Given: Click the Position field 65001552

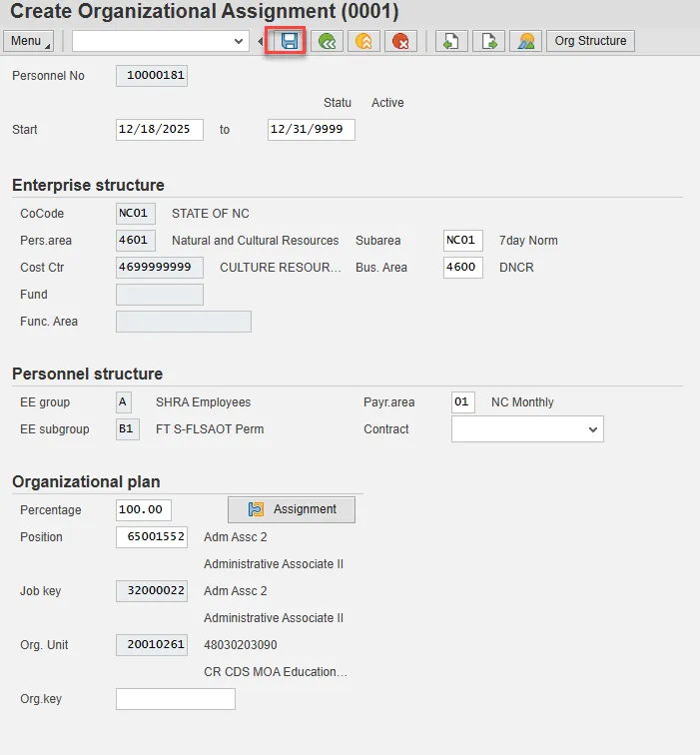Looking at the screenshot, I should [152, 537].
